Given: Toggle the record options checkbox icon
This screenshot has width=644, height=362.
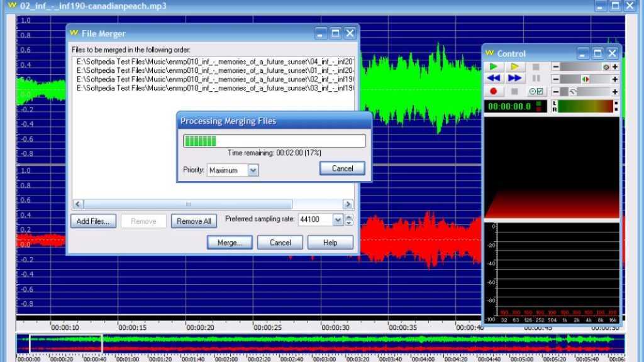Looking at the screenshot, I should click(x=536, y=92).
